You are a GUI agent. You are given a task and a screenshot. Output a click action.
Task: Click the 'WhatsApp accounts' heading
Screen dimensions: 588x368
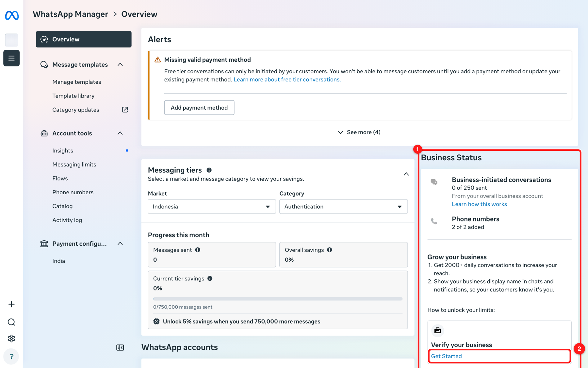(179, 347)
